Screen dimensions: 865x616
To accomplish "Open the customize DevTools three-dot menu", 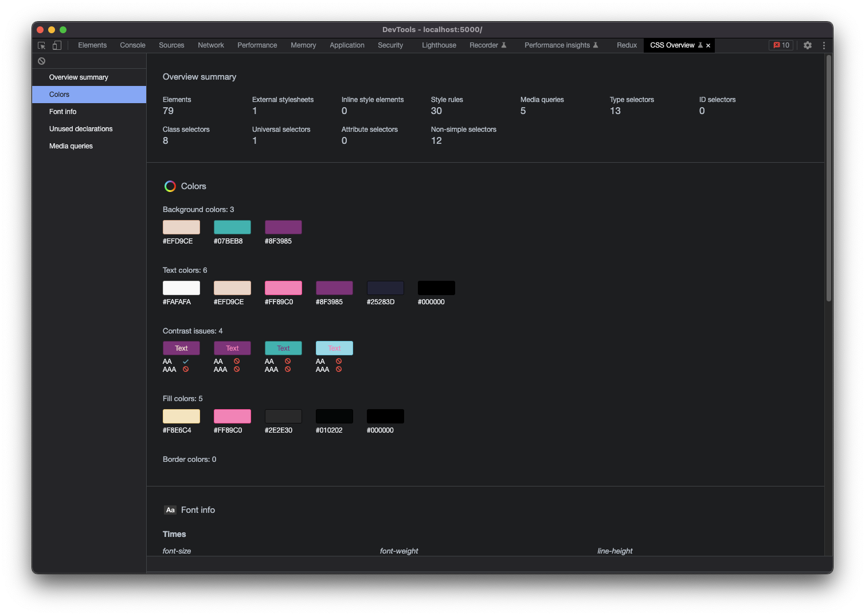I will 824,45.
